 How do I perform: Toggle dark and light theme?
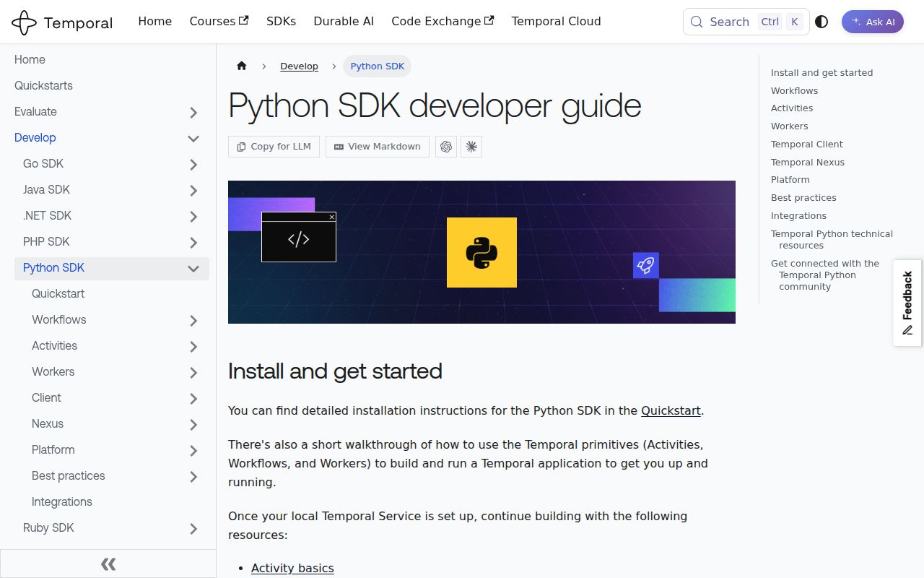coord(821,22)
